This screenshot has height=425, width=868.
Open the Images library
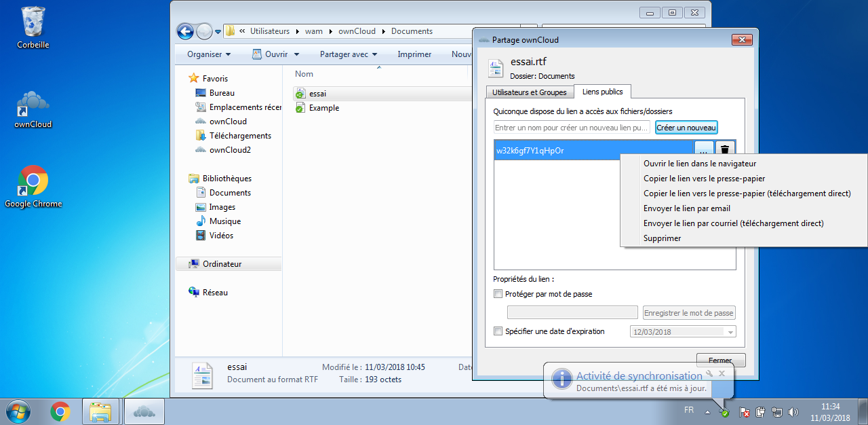click(222, 207)
